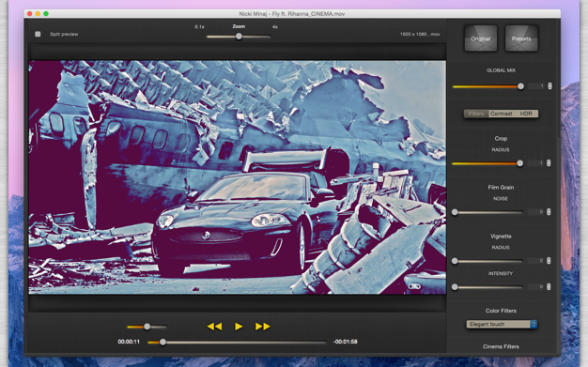Click the video timeline playhead
The height and width of the screenshot is (367, 588).
tap(162, 342)
